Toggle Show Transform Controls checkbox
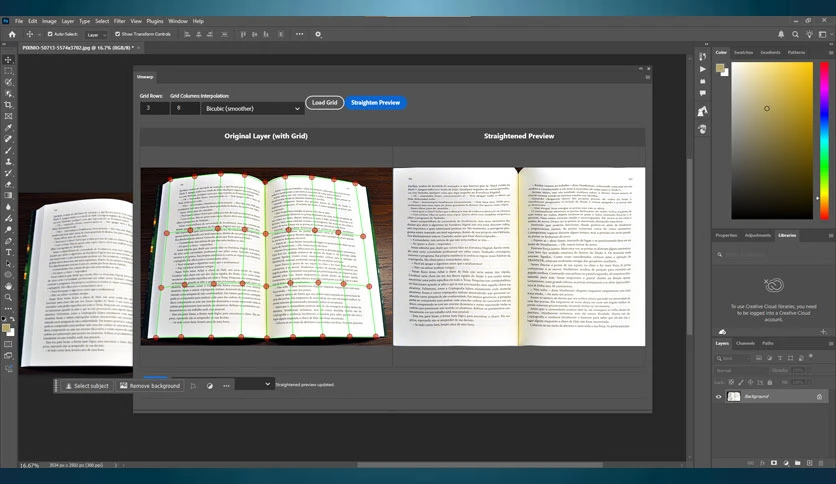The height and width of the screenshot is (484, 836). pyautogui.click(x=118, y=34)
